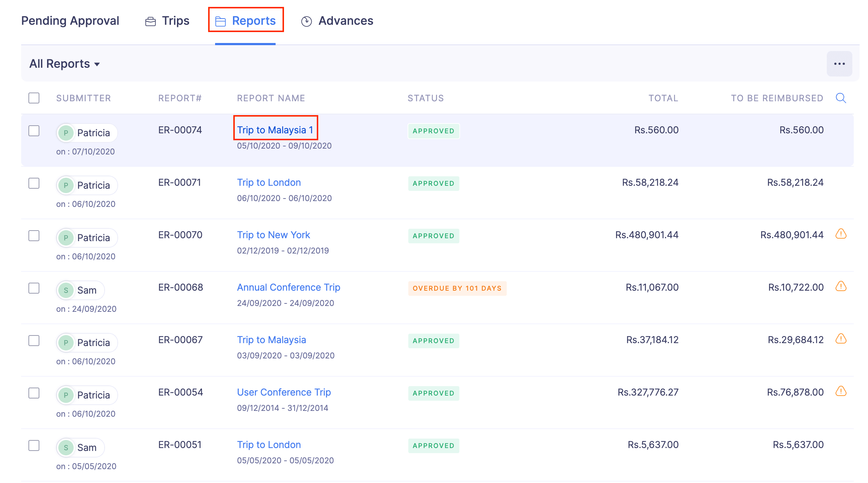Click the Sam submitter chip on ER-00068
Screen dimensions: 868x483
pyautogui.click(x=81, y=290)
